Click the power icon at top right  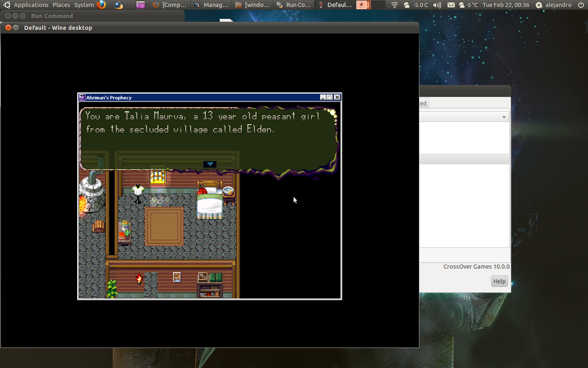pyautogui.click(x=581, y=5)
